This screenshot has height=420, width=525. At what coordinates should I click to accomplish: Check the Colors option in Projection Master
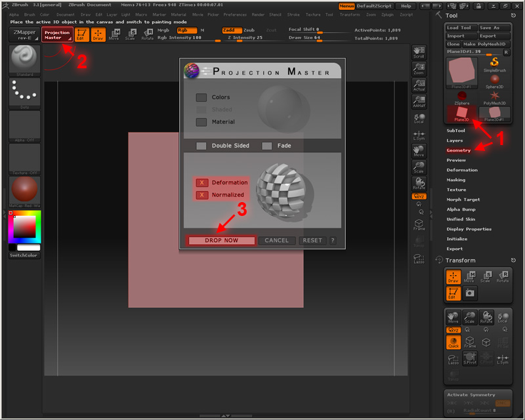point(201,98)
